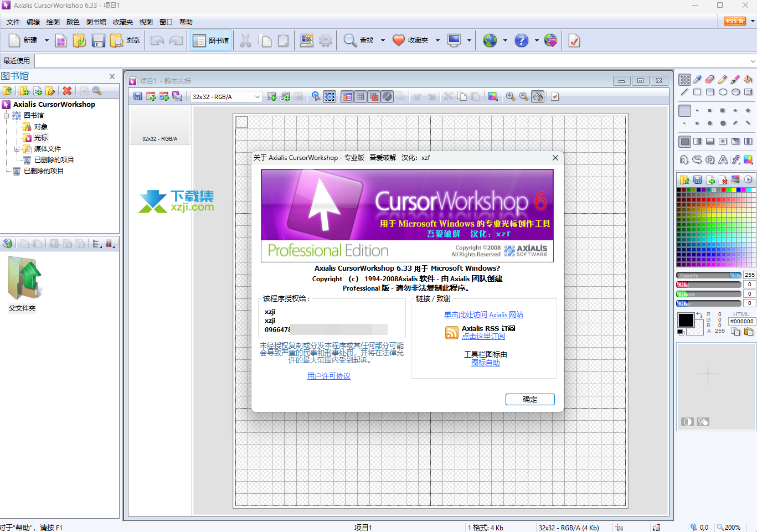Select the eraser tool
The width and height of the screenshot is (757, 532).
[710, 80]
